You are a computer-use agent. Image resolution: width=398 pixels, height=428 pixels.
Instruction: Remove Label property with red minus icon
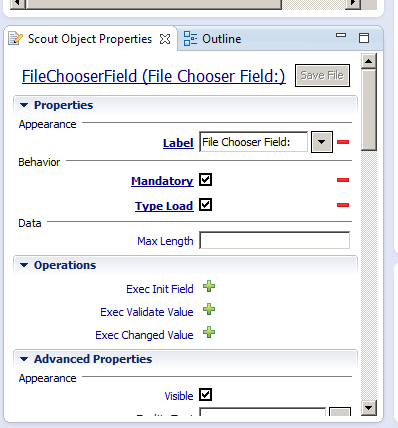click(x=343, y=142)
